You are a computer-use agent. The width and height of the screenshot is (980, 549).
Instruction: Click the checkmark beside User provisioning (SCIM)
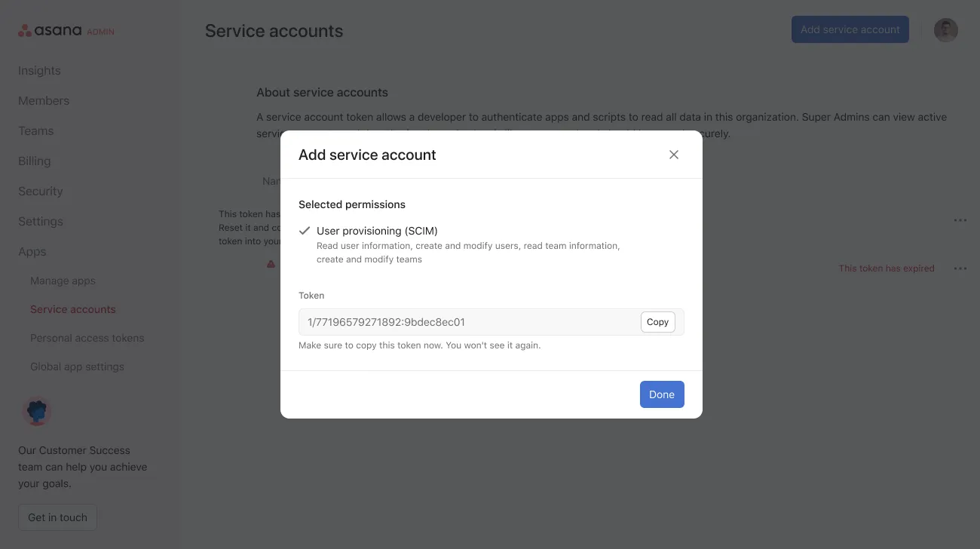pos(305,230)
